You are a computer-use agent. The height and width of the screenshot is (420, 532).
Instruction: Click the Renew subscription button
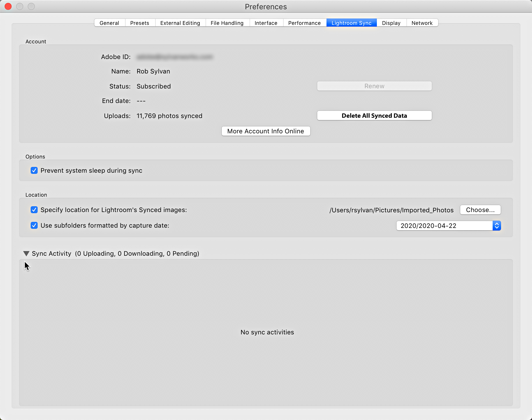[x=374, y=86]
